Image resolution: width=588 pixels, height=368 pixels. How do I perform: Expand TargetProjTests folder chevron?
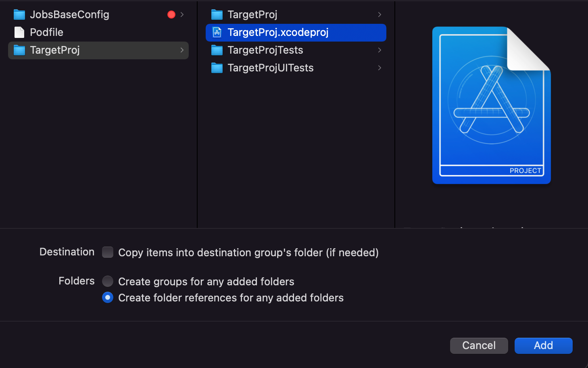tap(379, 50)
